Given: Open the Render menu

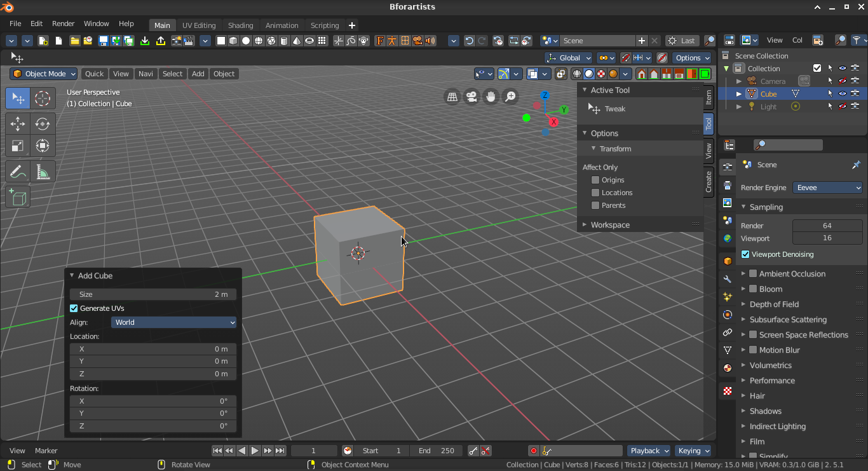Looking at the screenshot, I should 63,24.
